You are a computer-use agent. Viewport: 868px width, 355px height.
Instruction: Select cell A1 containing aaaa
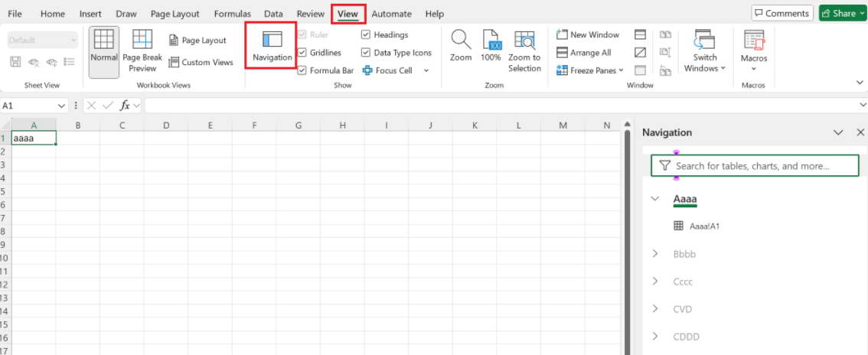[34, 138]
